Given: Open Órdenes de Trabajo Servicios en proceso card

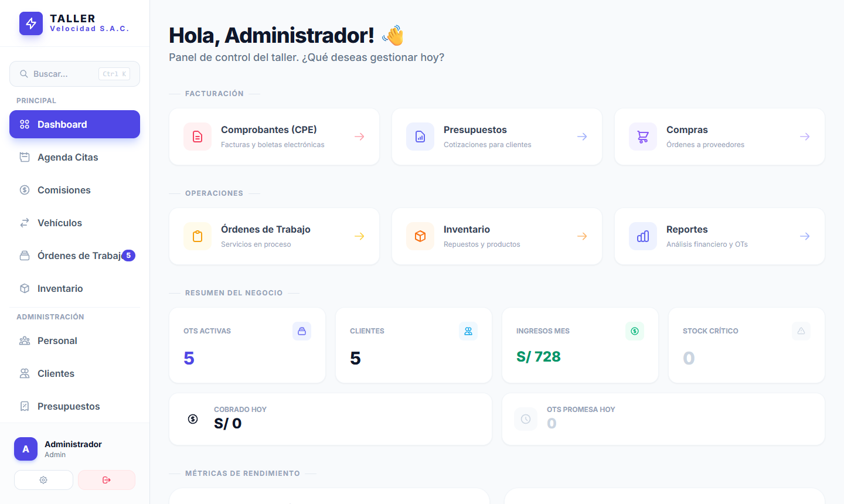Looking at the screenshot, I should tap(274, 236).
